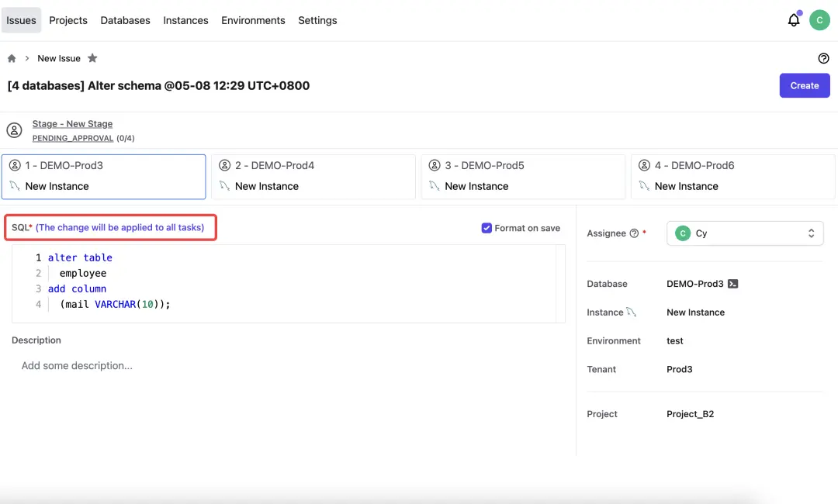Open the user profile avatar
This screenshot has width=838, height=504.
coord(819,20)
